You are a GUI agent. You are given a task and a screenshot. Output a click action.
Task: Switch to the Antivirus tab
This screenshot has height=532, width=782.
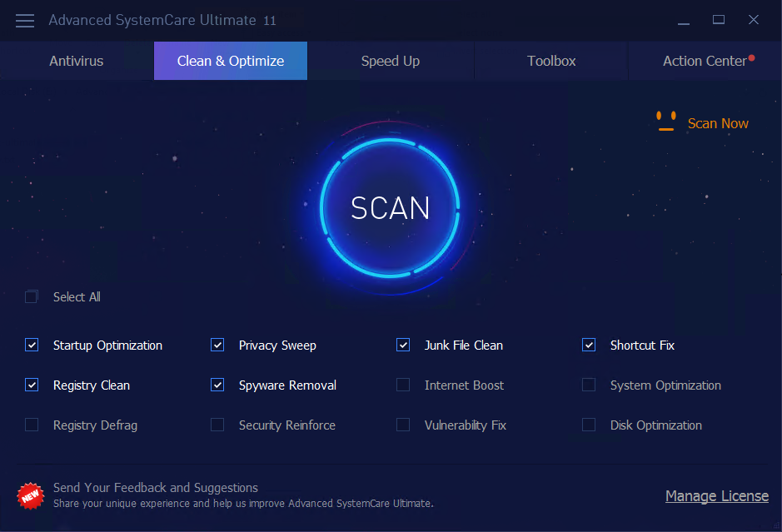pyautogui.click(x=77, y=61)
